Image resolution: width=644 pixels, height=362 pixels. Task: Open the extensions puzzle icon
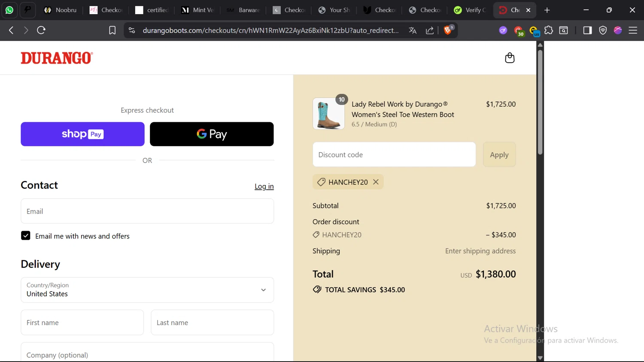[x=549, y=30]
